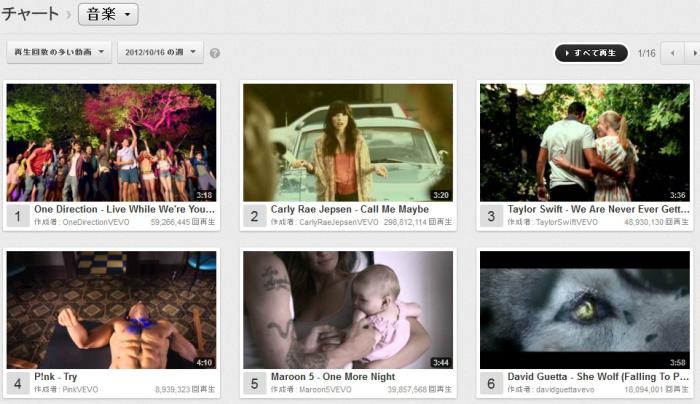Click title Maroon 5 - One More Night
Viewport: 700px width, 404px height.
point(333,376)
